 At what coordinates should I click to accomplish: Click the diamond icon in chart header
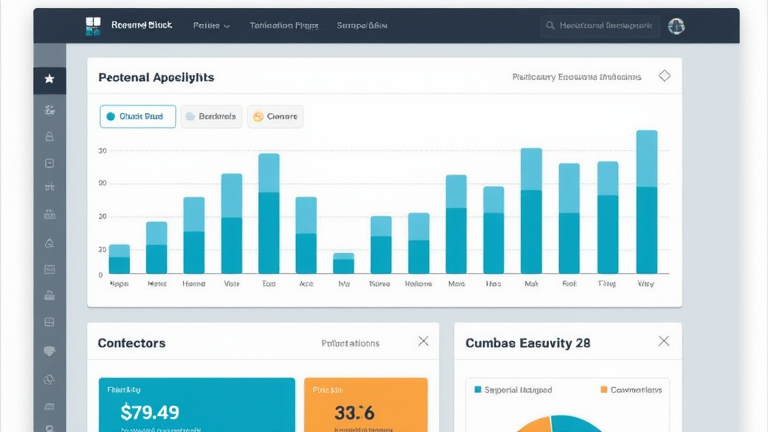point(664,76)
